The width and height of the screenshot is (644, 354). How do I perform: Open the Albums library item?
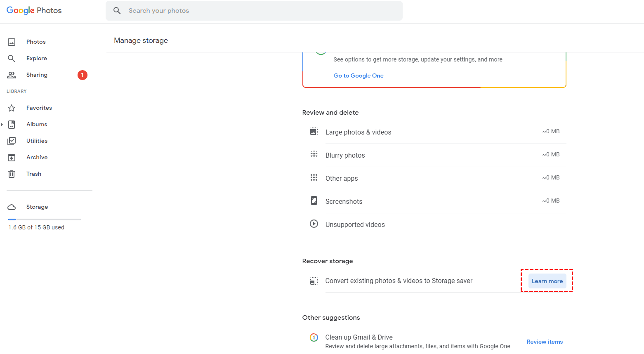click(x=37, y=125)
